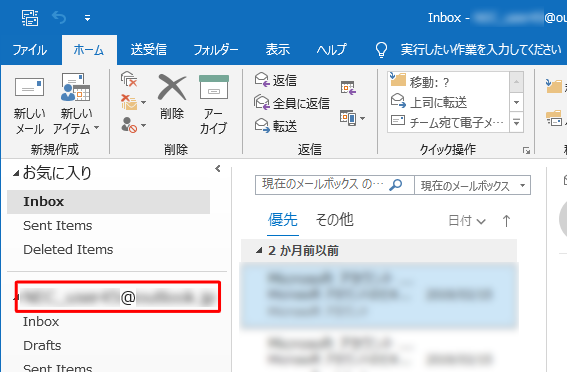
Task: Collapse the email account folder tree
Action: click(16, 298)
